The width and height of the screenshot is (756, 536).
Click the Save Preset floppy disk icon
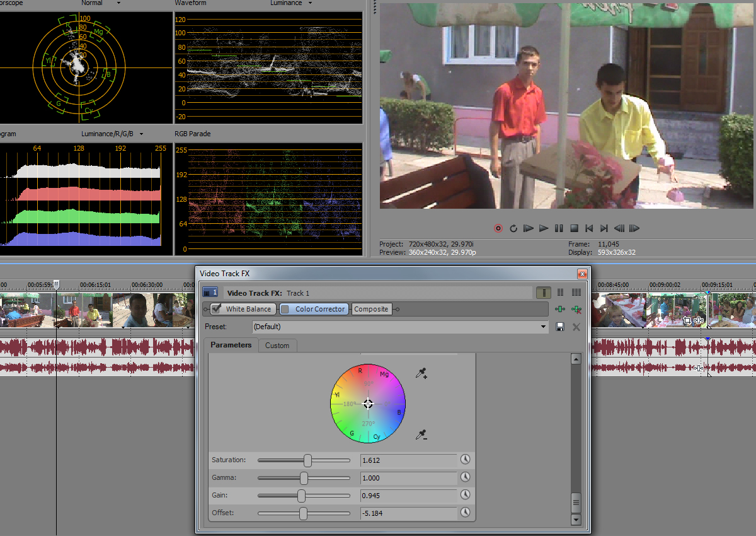pos(559,327)
